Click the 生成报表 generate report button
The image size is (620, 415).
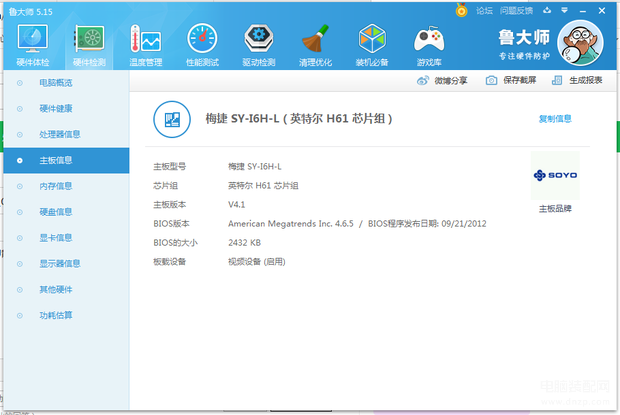tap(577, 81)
